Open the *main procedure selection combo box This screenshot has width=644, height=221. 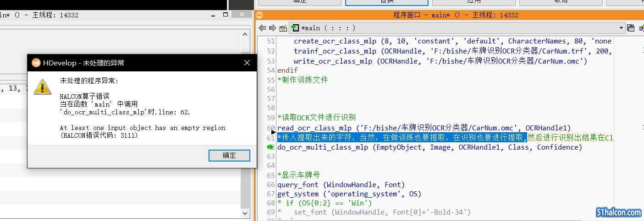[x=457, y=28]
